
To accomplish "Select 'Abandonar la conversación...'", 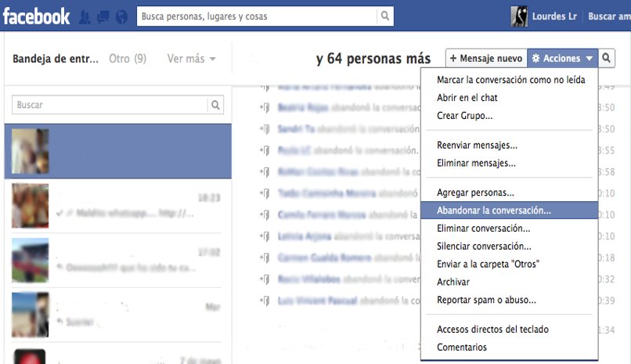I will 509,211.
